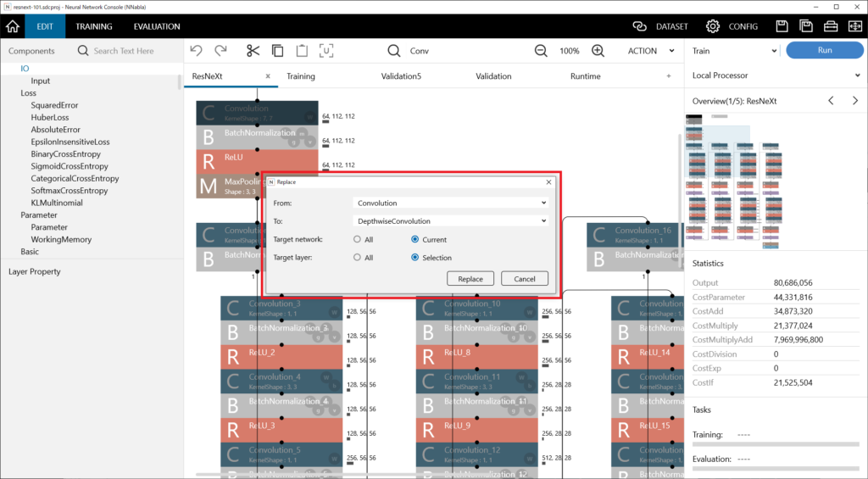Set Target network to All
868x479 pixels.
[x=357, y=239]
